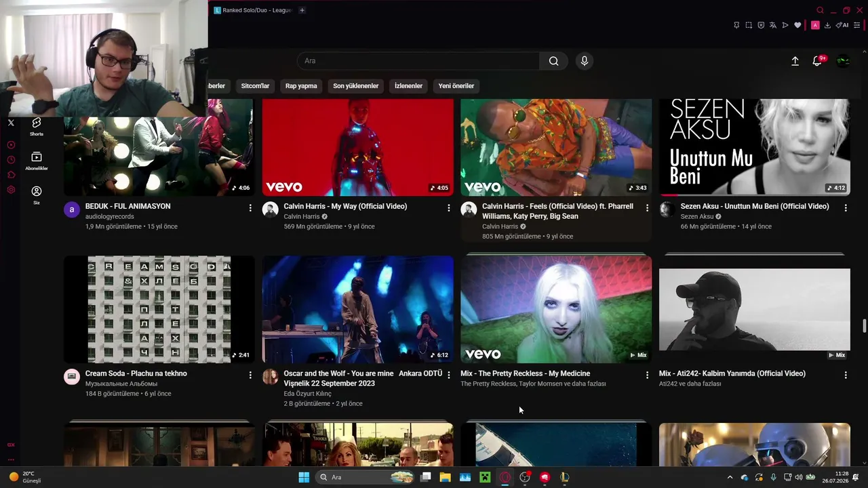Start voice search with the microphone
The height and width of the screenshot is (488, 868).
(585, 61)
